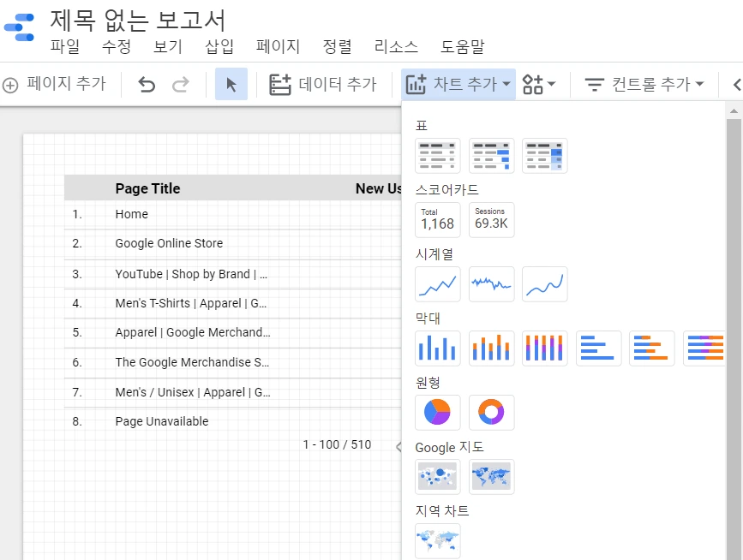Click the redo arrow icon

coord(181,85)
